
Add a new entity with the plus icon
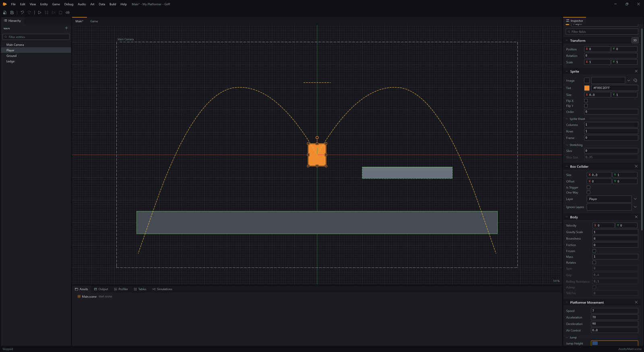[x=66, y=28]
